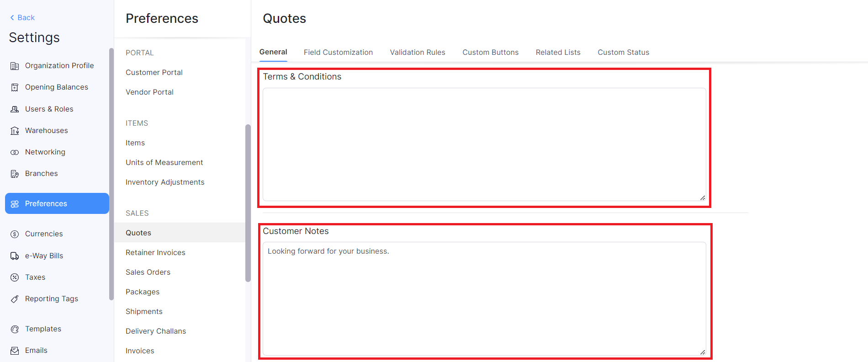Click the e-Way Bills truck icon

click(x=15, y=256)
